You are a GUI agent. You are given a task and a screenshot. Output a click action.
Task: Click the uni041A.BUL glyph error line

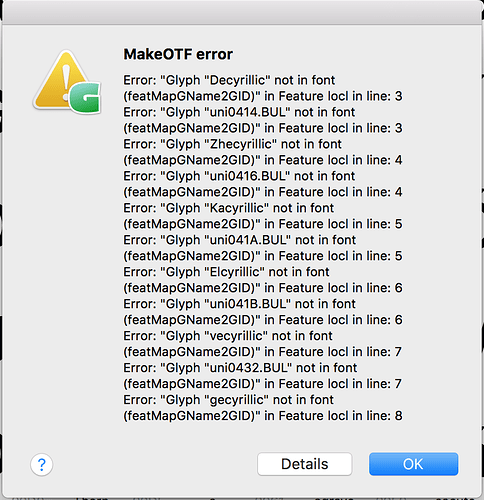[x=239, y=240]
